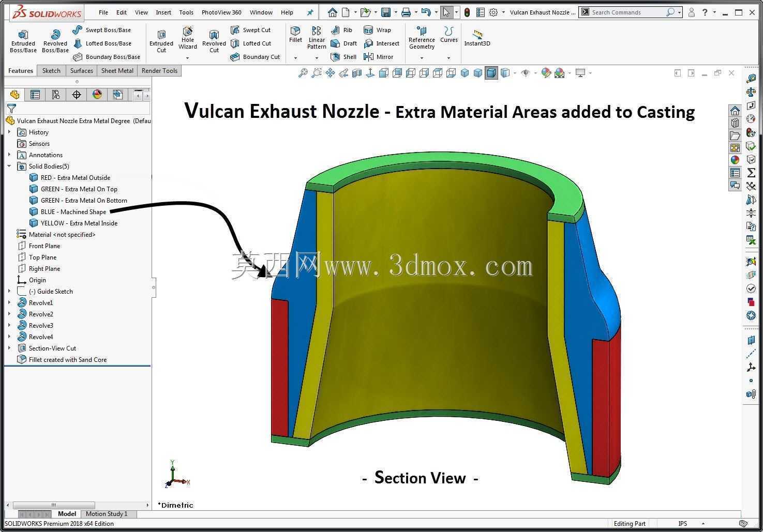Click the Rebuild traffic light icon
763x532 pixels.
[x=467, y=12]
